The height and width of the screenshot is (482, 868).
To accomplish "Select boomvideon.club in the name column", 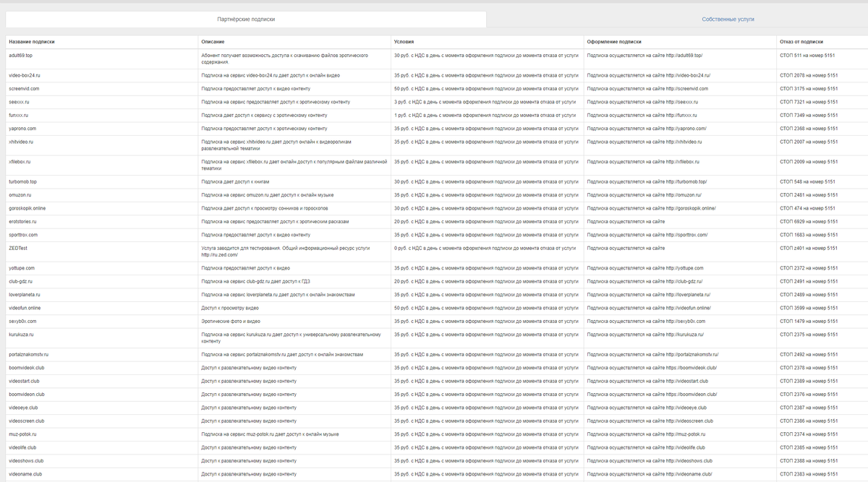I will pyautogui.click(x=27, y=395).
